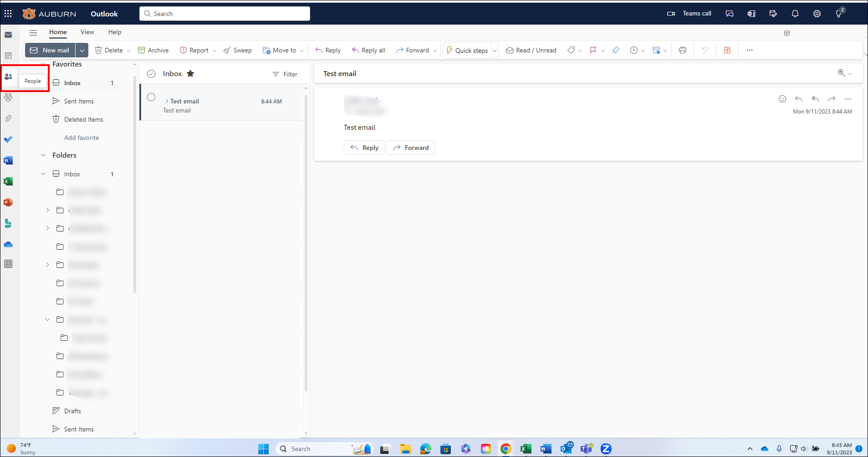Open Chrome from the Windows taskbar
868x457 pixels.
pos(505,449)
